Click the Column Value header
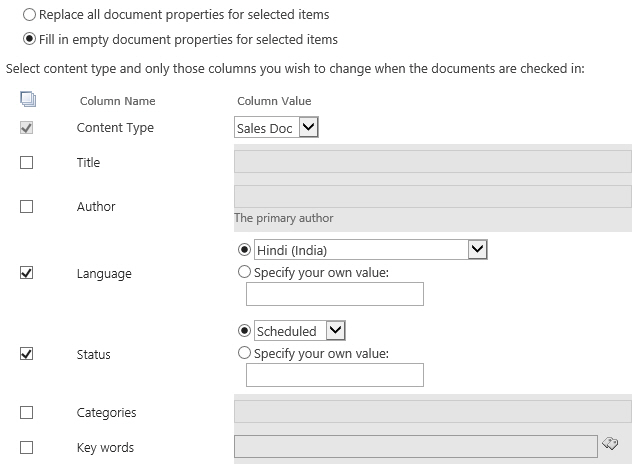The image size is (638, 472). click(274, 101)
